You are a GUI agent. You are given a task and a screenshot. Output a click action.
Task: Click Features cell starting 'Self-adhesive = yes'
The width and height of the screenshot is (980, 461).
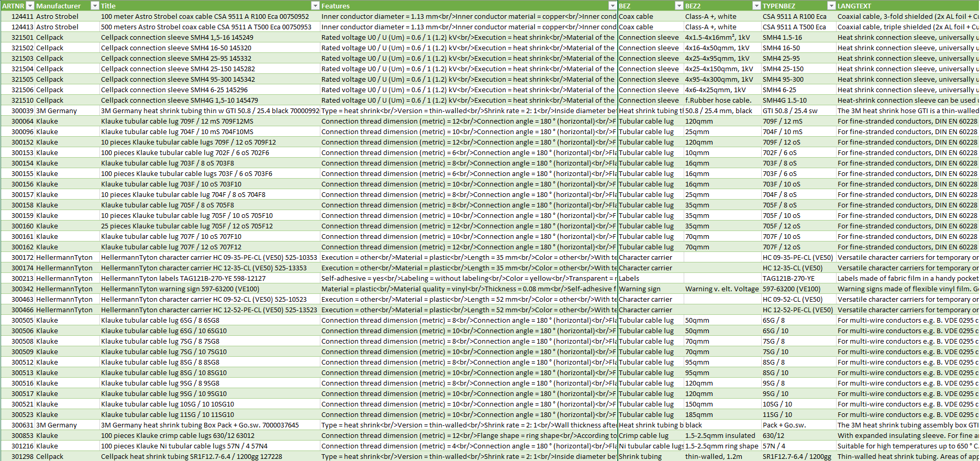(469, 278)
